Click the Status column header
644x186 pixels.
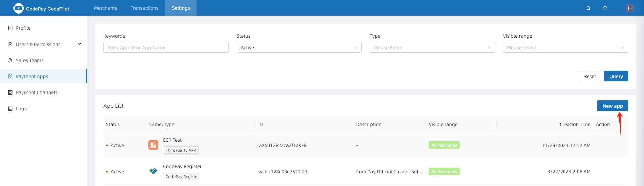click(113, 124)
